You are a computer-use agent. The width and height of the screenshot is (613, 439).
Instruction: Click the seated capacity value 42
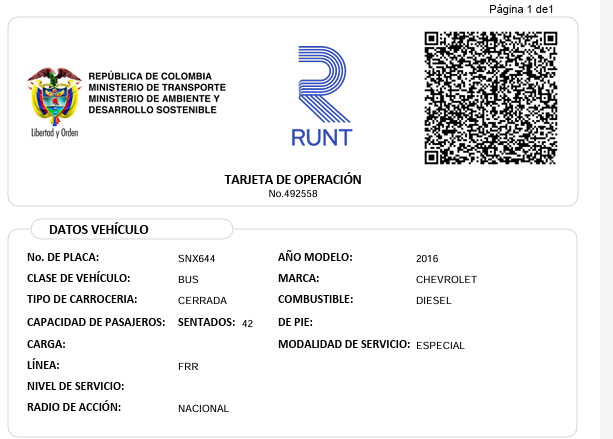coord(248,324)
